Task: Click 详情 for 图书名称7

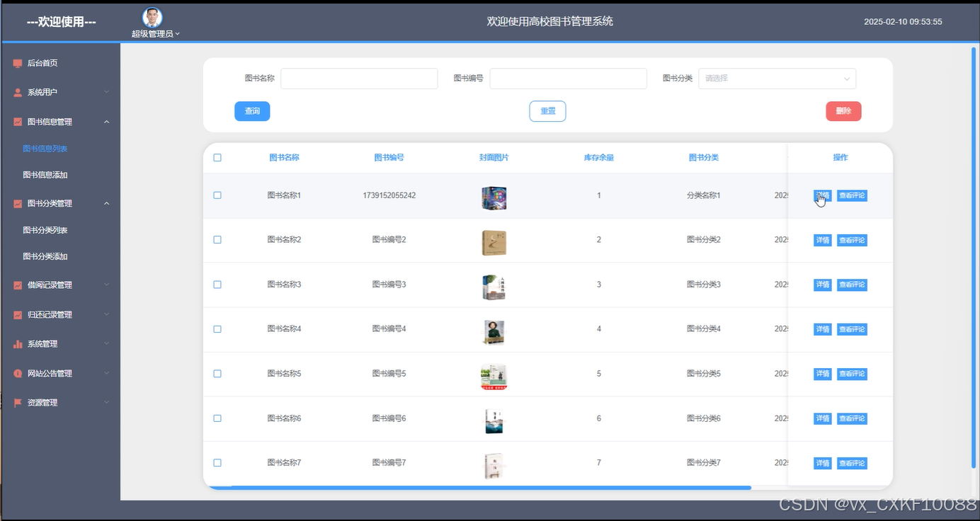Action: click(x=823, y=463)
